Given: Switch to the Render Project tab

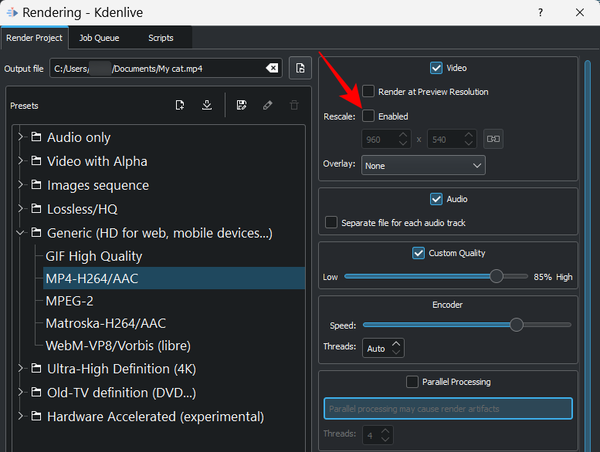Looking at the screenshot, I should tap(34, 38).
